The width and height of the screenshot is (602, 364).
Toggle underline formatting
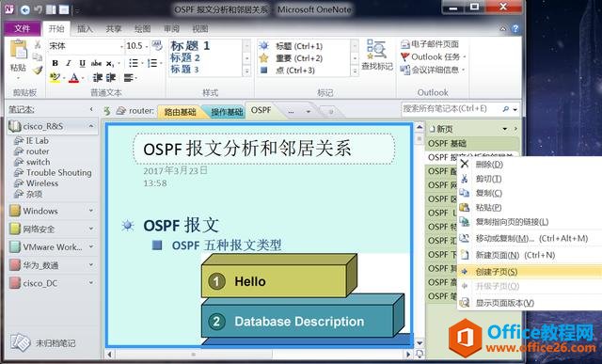(82, 63)
